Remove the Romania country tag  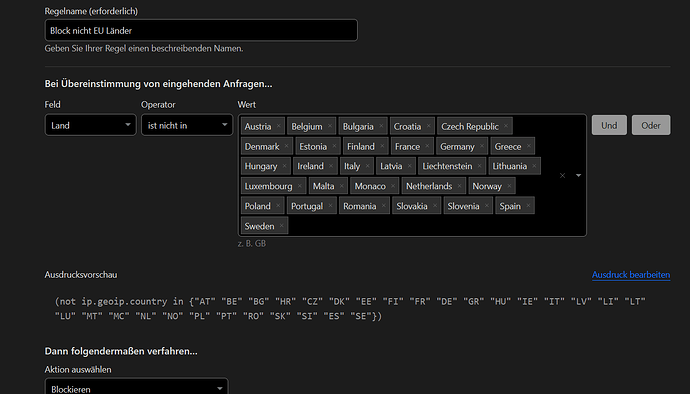(383, 206)
